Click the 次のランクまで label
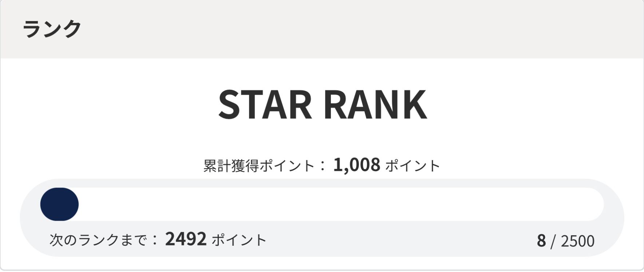Viewport: 644px width, 272px height. click(x=98, y=240)
